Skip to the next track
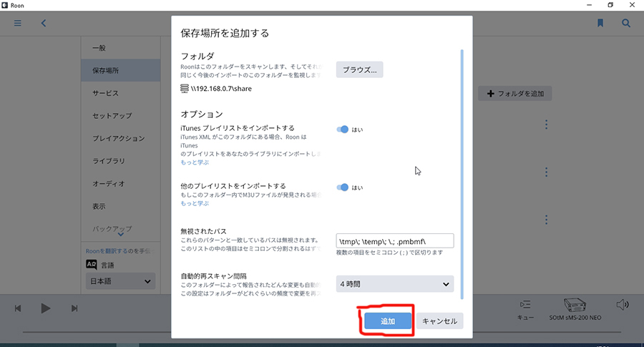This screenshot has width=644, height=347. pyautogui.click(x=74, y=308)
